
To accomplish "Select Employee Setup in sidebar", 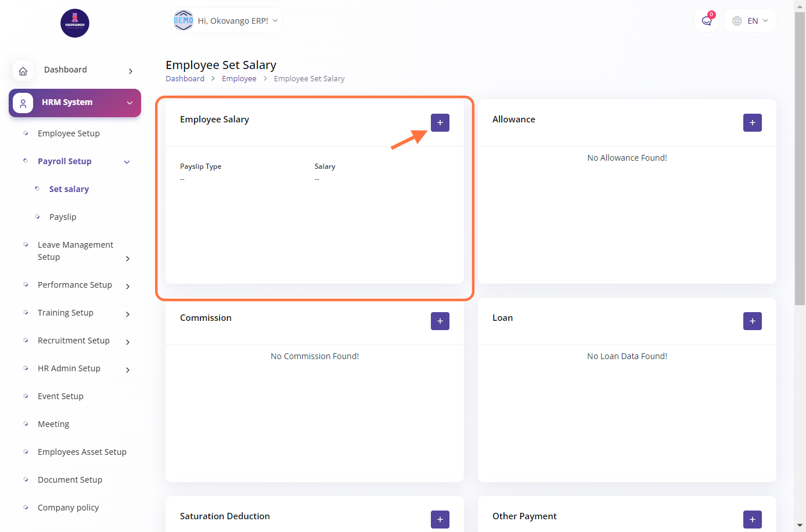I will coord(69,133).
